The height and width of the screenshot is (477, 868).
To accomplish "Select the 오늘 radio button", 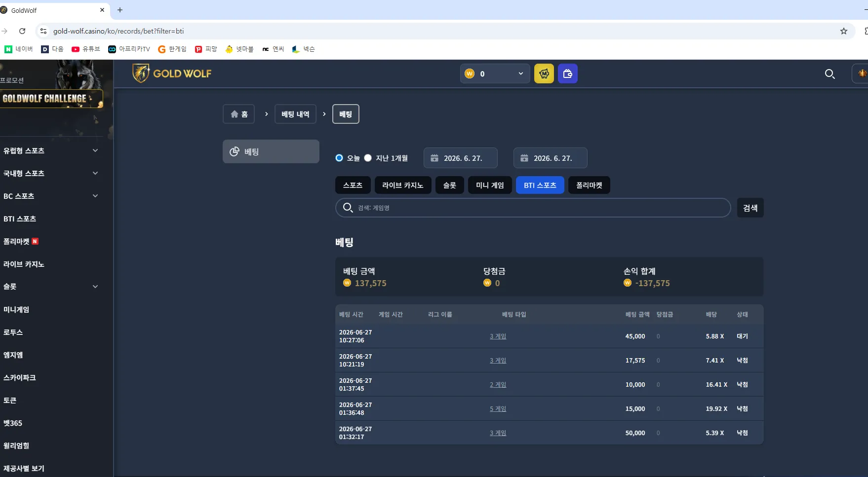I will point(339,158).
